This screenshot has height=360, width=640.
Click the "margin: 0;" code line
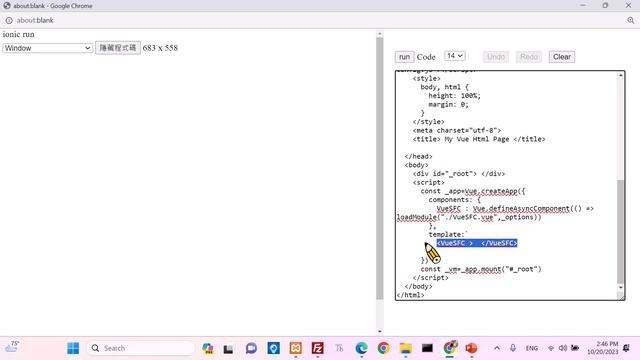[448, 104]
